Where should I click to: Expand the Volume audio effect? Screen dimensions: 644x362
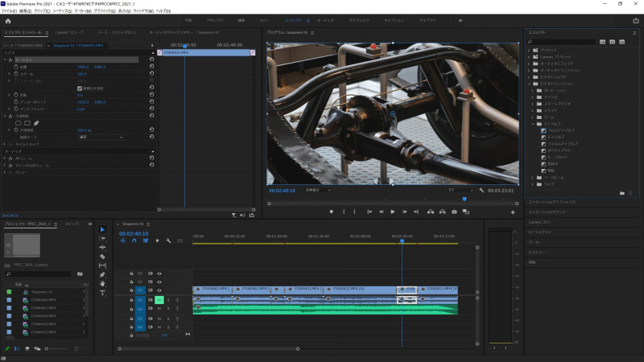coord(6,158)
